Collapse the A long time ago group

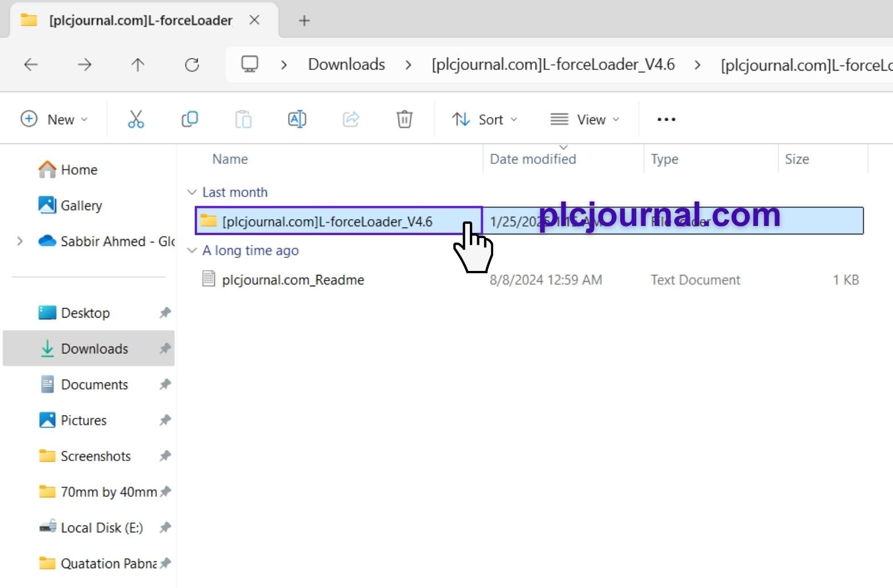192,250
